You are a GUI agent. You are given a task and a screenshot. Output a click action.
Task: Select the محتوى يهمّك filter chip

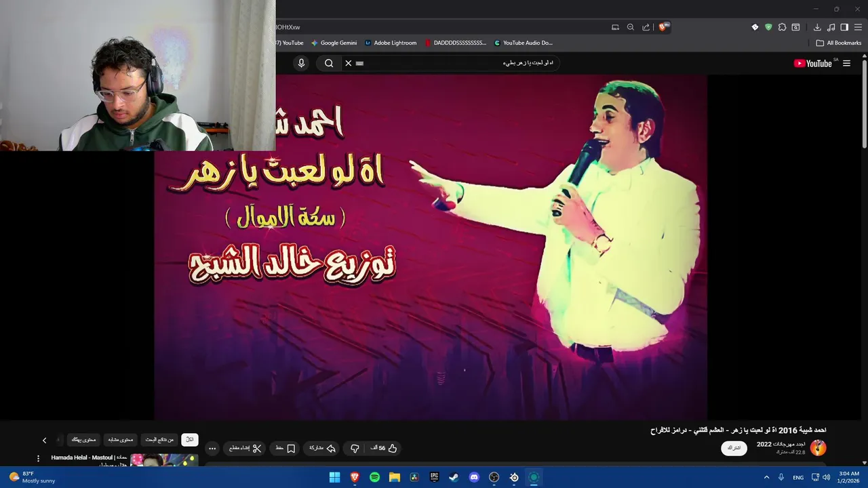coord(83,439)
